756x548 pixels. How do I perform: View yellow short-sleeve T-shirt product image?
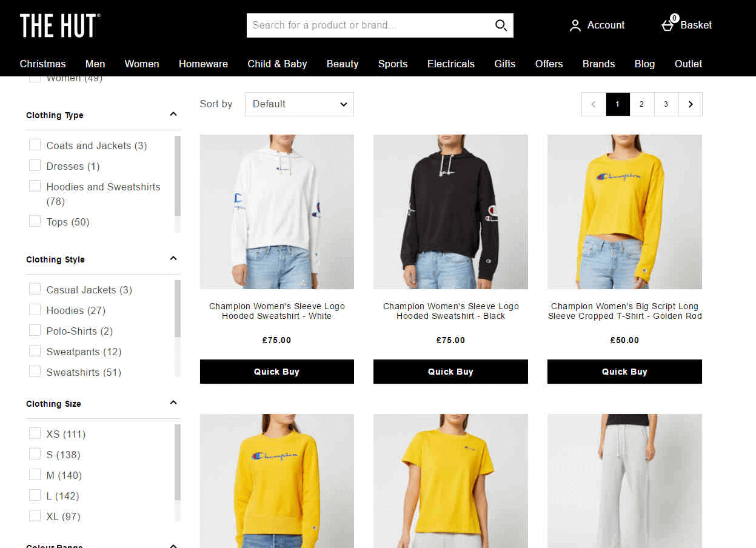click(450, 481)
